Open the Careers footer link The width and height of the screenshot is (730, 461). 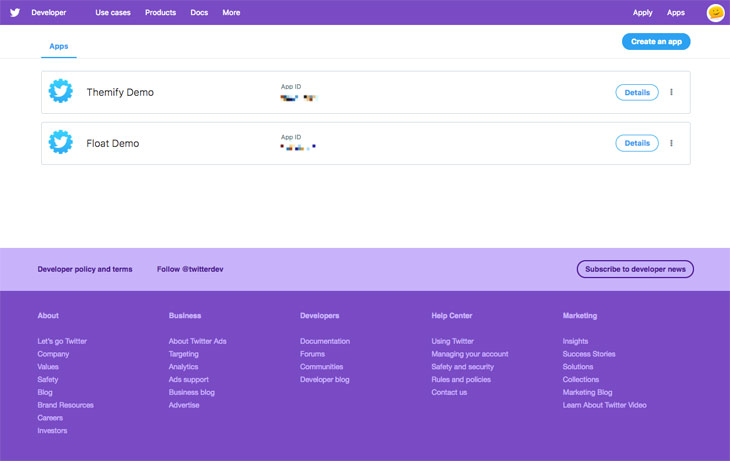50,418
